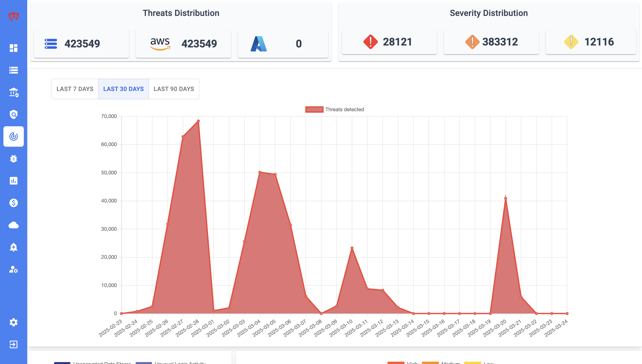642x364 pixels.
Task: Open the alert bell icon in sidebar
Action: [x=13, y=247]
